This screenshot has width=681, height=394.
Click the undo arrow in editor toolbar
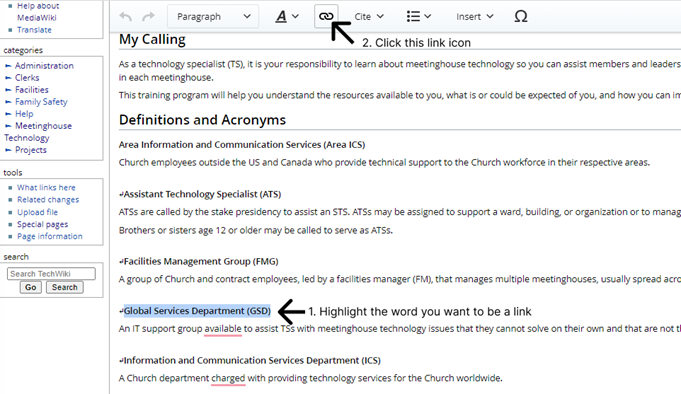click(126, 17)
